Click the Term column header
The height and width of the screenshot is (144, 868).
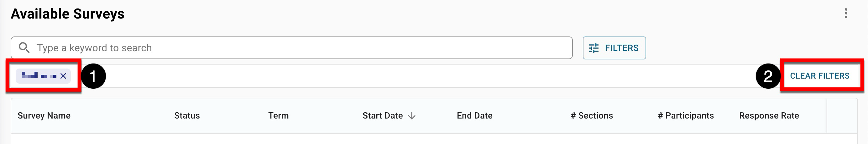click(278, 116)
